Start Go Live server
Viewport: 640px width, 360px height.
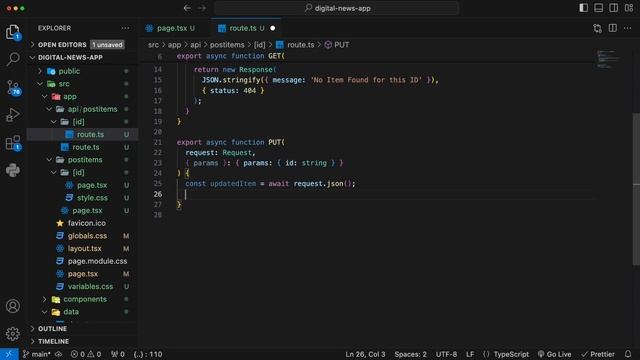554,354
